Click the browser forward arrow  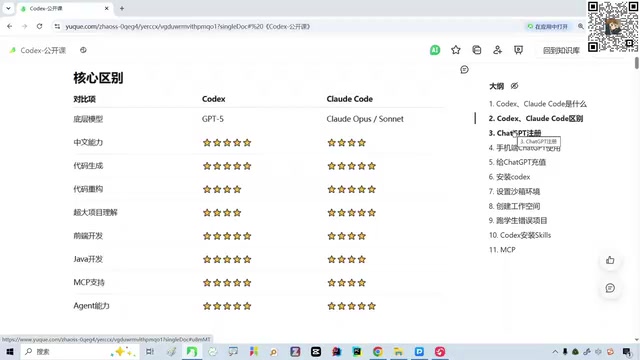24,26
